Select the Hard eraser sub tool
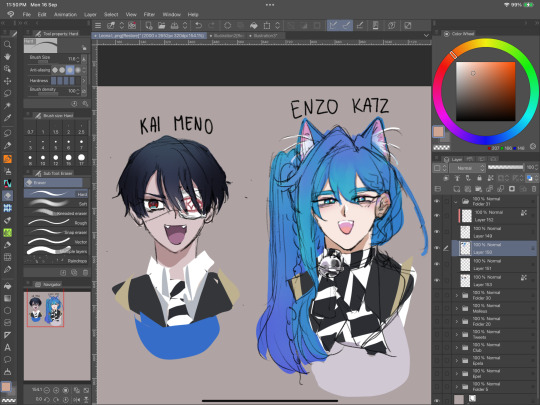 click(56, 194)
